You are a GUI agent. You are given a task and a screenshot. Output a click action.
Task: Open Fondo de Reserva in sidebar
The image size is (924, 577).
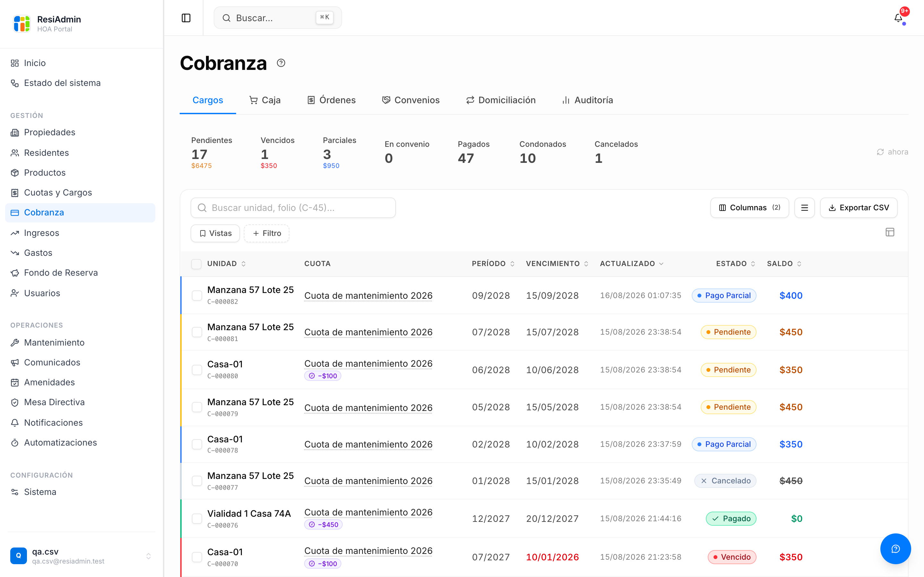pos(61,272)
